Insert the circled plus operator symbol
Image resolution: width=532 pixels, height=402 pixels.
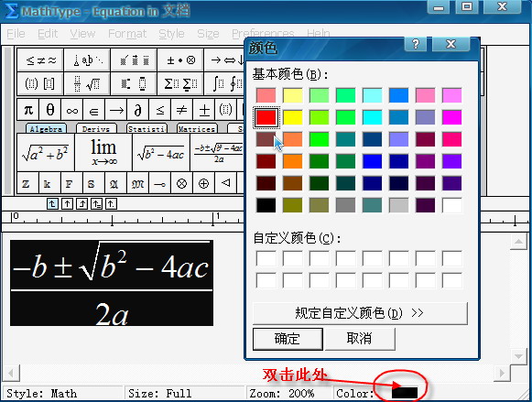click(203, 183)
